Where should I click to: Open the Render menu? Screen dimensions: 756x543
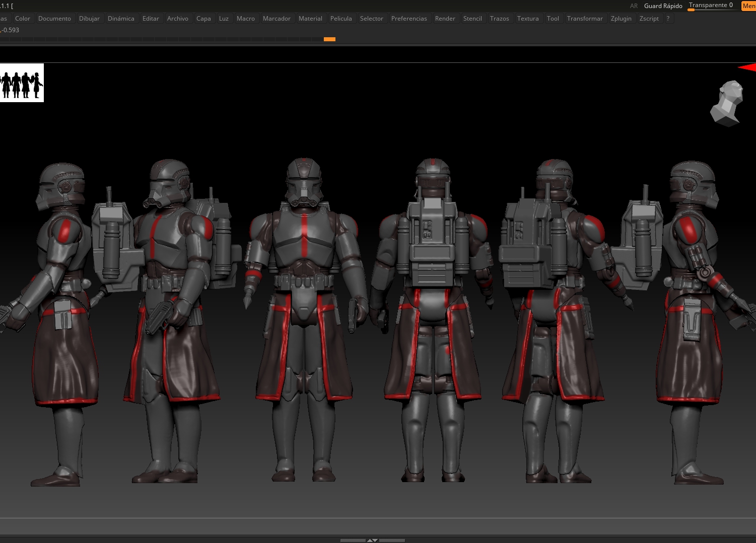pyautogui.click(x=445, y=19)
